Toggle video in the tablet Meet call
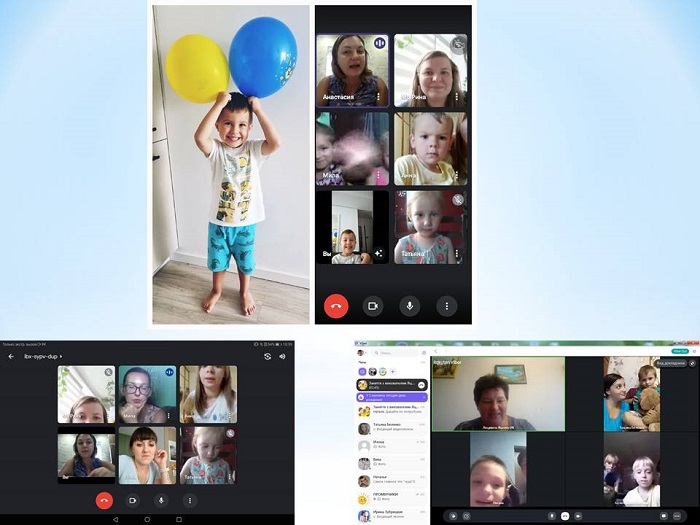The height and width of the screenshot is (525, 700). 133,500
